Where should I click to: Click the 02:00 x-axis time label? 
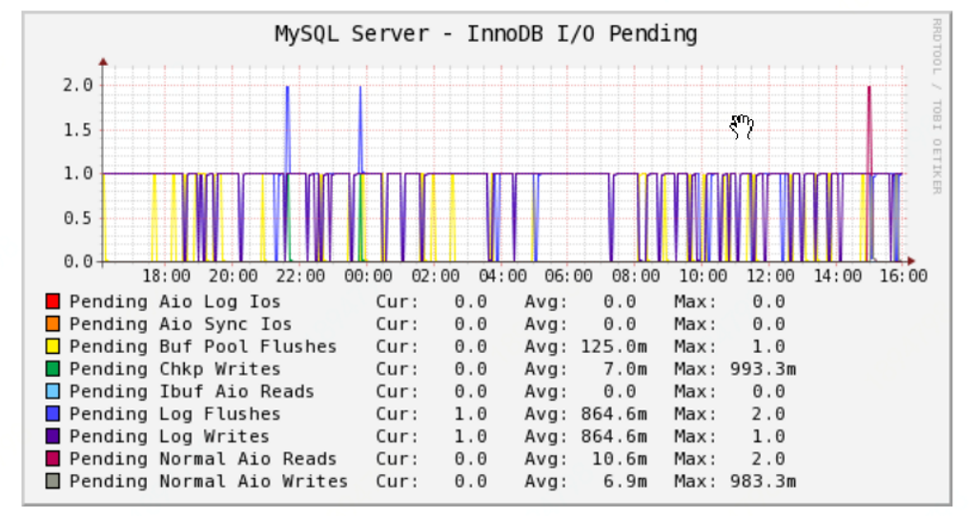[435, 276]
